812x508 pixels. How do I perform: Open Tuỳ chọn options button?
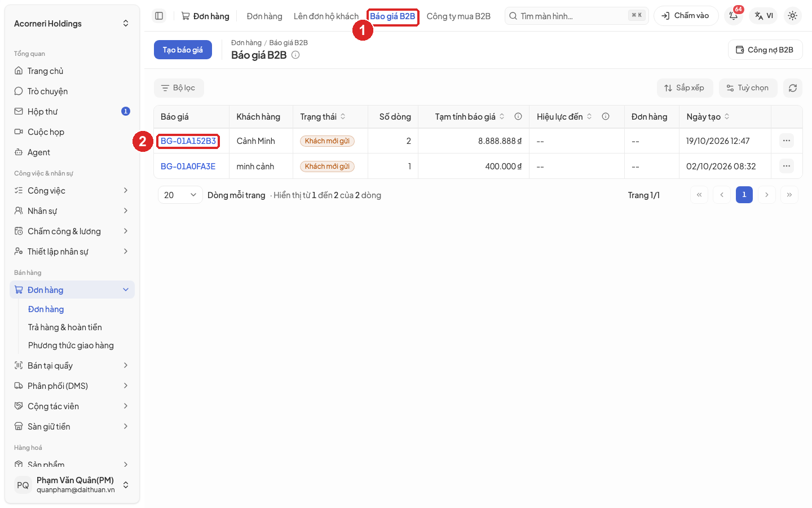[x=748, y=88]
